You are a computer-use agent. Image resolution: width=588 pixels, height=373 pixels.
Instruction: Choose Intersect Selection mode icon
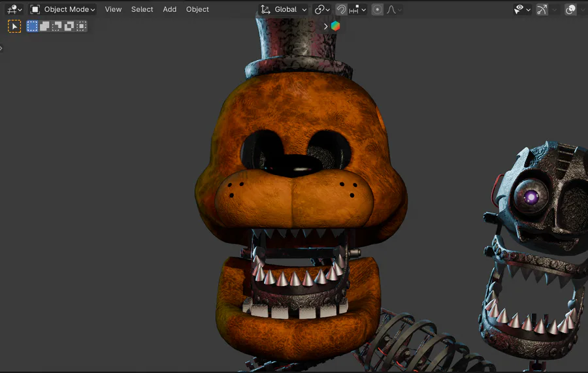coord(82,26)
